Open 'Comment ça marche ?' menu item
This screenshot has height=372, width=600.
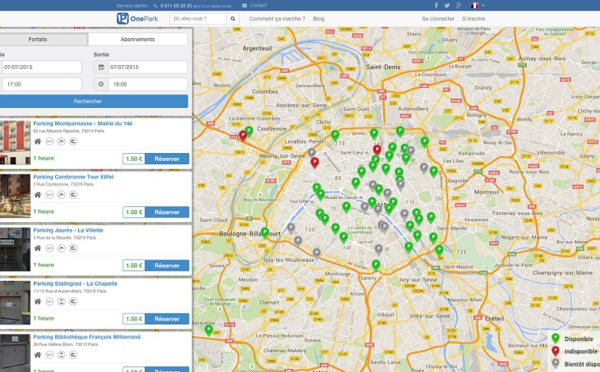277,18
